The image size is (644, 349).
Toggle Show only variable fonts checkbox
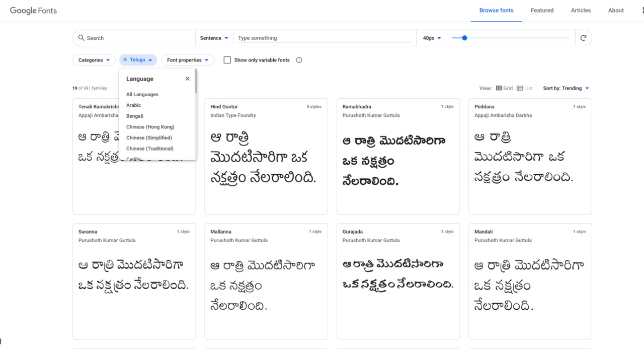tap(227, 60)
